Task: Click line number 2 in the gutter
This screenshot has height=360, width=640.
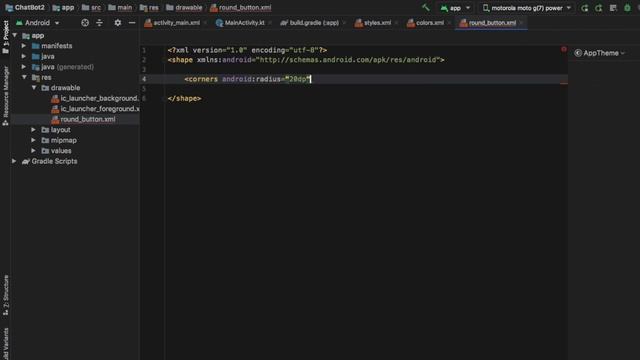Action: pos(144,60)
